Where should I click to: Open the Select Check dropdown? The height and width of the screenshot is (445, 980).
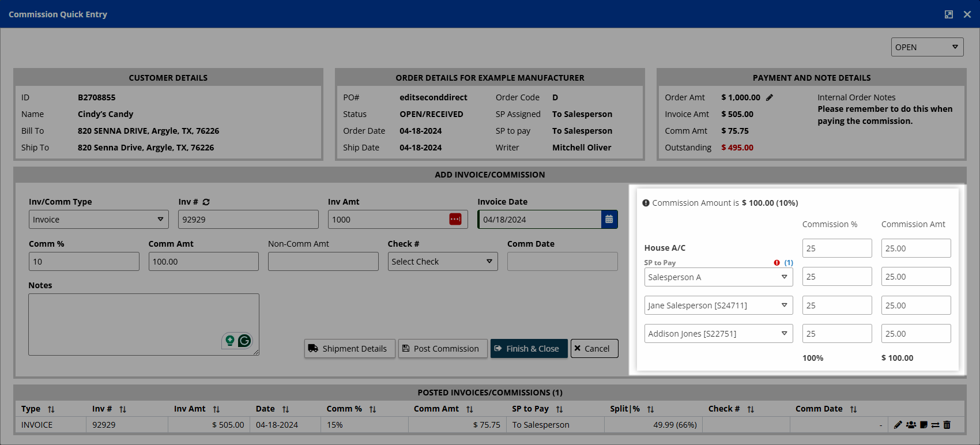[x=442, y=262]
